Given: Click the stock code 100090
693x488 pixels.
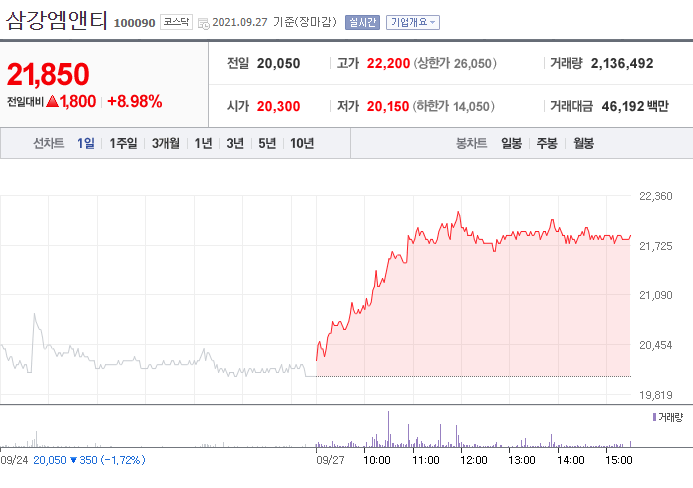Looking at the screenshot, I should coord(134,23).
